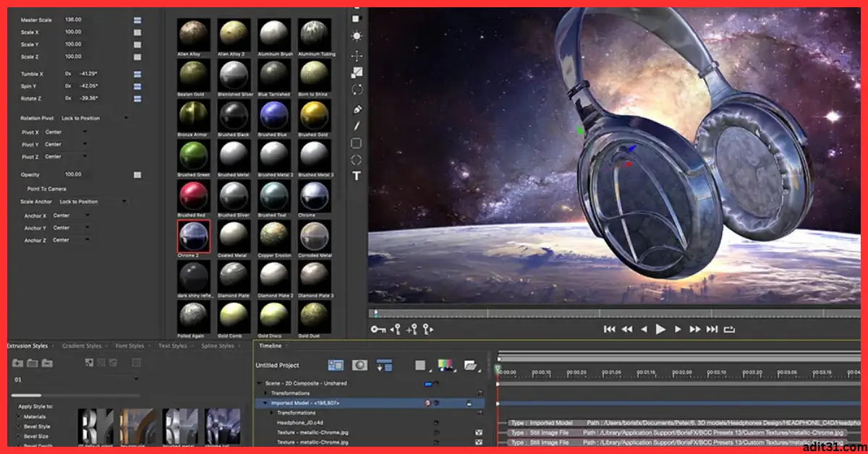Click the Master Scale value field
The height and width of the screenshot is (454, 868).
tap(74, 20)
